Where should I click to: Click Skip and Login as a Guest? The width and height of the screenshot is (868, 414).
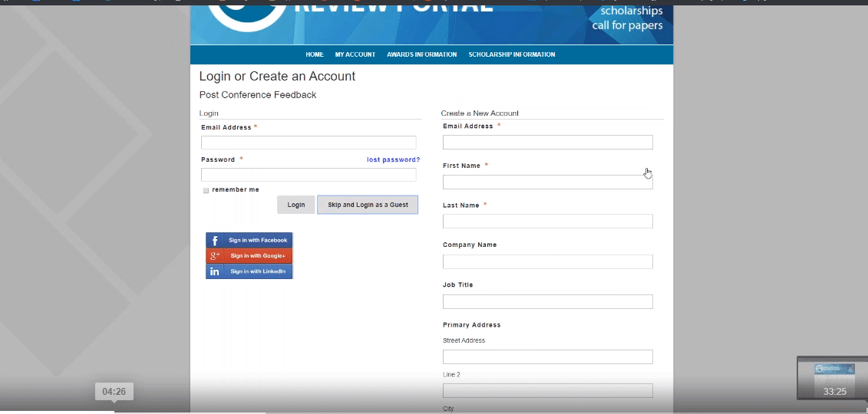click(368, 205)
